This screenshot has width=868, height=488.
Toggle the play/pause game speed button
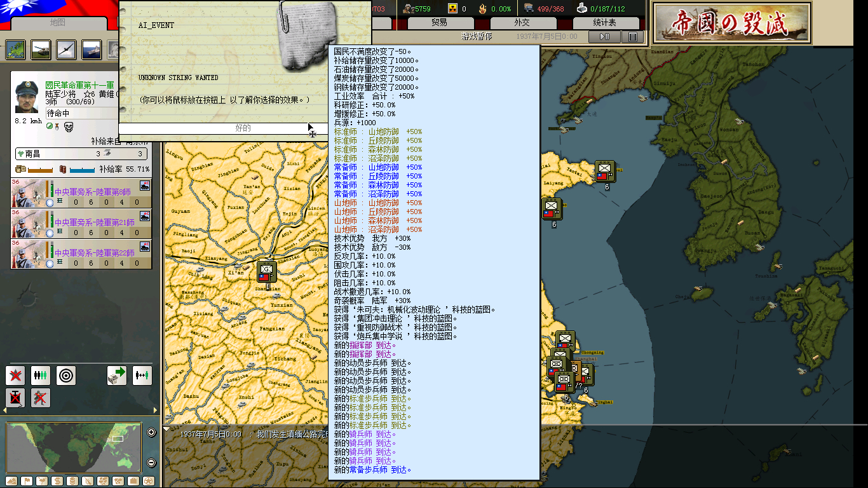pos(604,37)
